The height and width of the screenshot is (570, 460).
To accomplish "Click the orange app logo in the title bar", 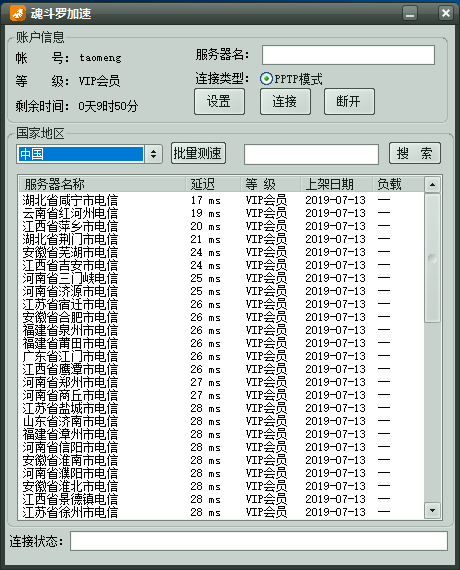I will pos(18,13).
